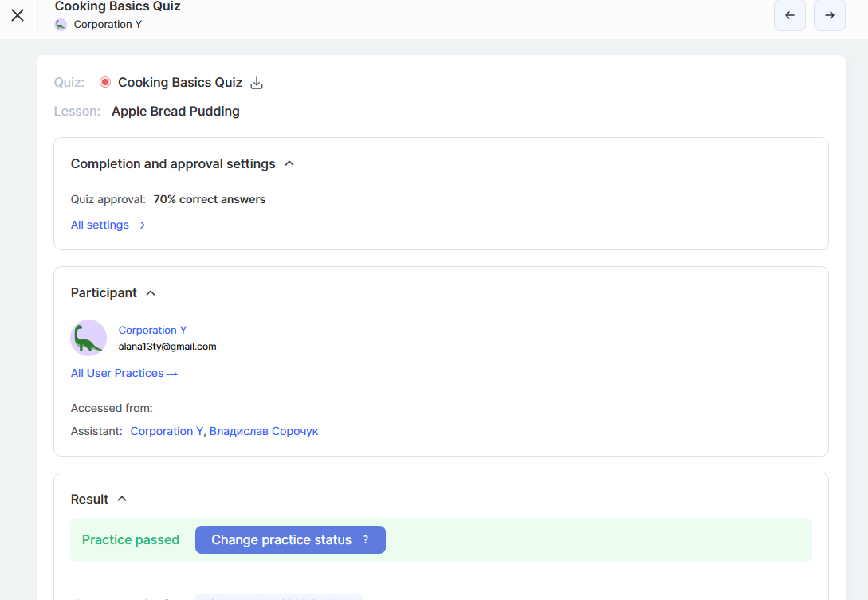Download the Cooking Basics Quiz
The height and width of the screenshot is (600, 868).
coord(257,83)
